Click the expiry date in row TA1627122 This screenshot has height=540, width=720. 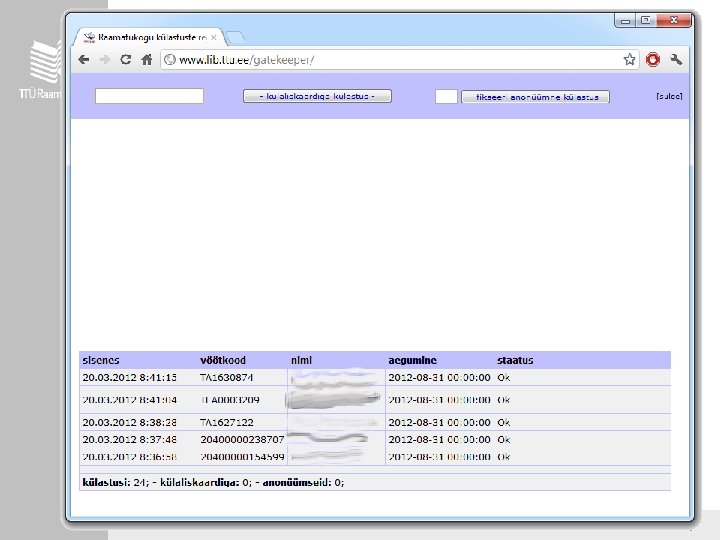(439, 422)
